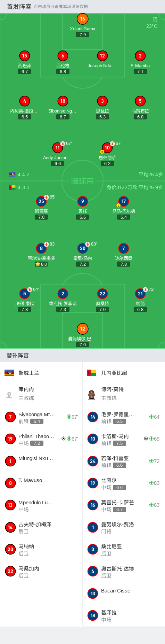Screen dimensions: 165x644
Task: Select number 8 阿尔法-塞梅多 top-rated player
Action: click(x=41, y=248)
